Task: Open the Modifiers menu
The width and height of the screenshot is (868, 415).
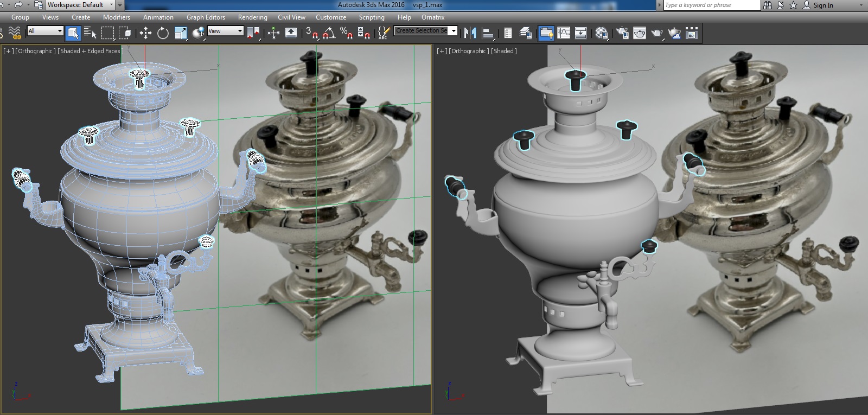Action: 116,17
